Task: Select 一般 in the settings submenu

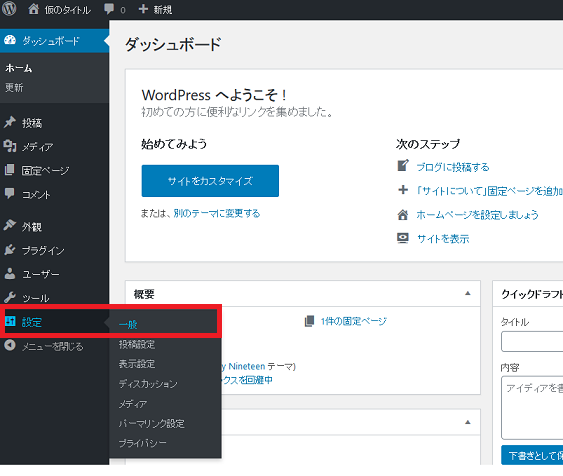Action: coord(128,325)
